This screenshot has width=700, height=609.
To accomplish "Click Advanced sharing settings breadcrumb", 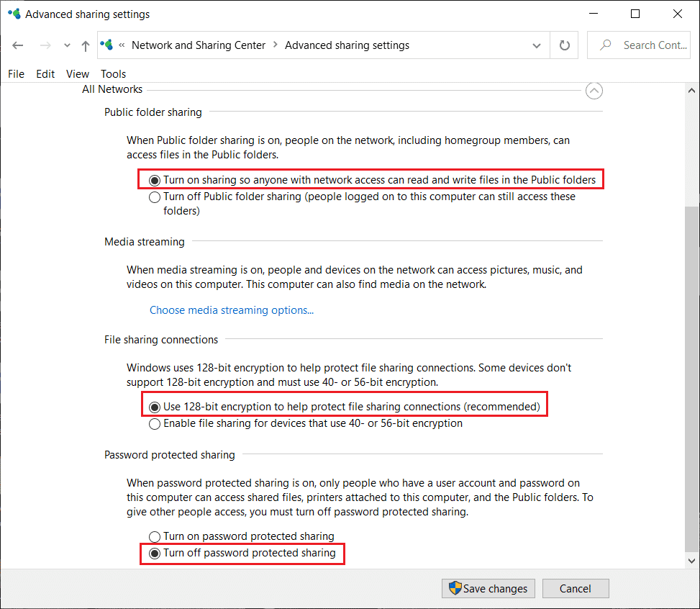I will tap(347, 45).
